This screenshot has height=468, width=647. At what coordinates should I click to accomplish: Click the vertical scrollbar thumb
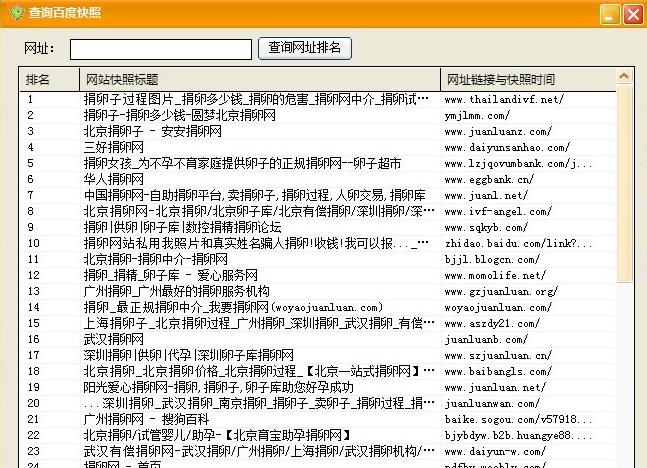coord(624,184)
